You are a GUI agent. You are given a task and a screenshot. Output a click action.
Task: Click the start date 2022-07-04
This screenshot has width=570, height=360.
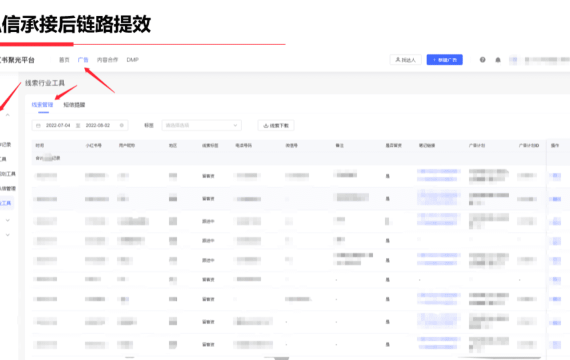(58, 125)
